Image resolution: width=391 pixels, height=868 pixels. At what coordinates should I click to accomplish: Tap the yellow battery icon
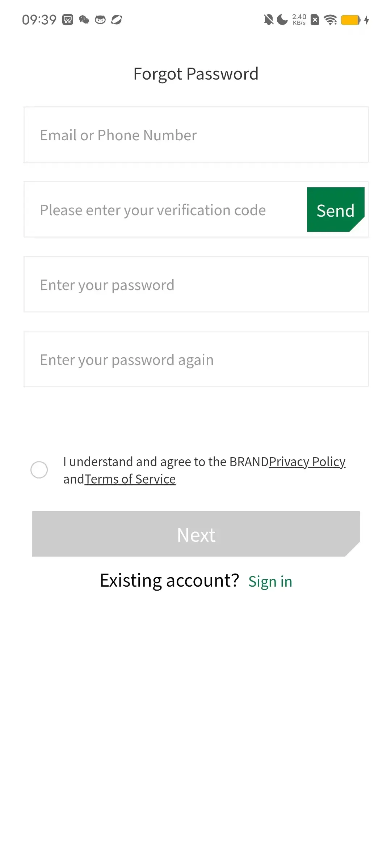350,20
